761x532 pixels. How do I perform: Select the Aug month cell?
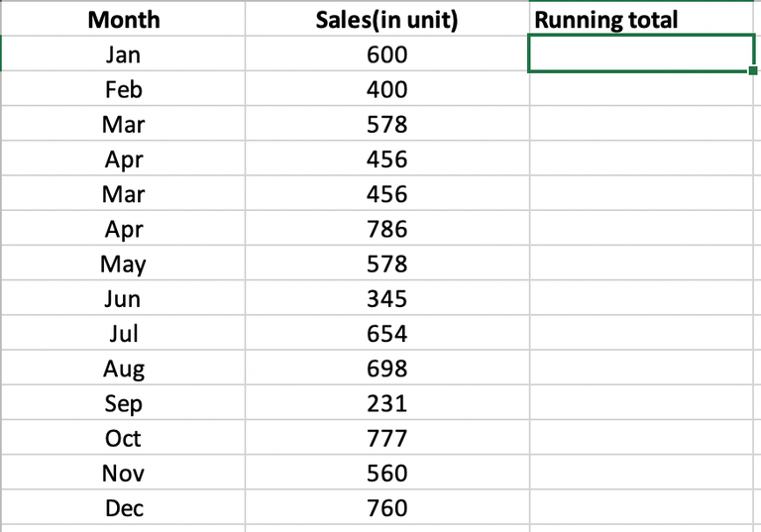coord(123,369)
